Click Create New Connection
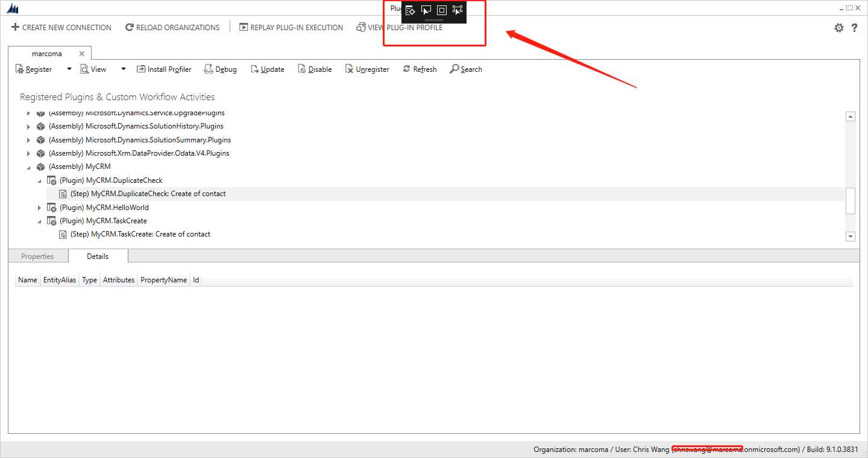868x458 pixels. pyautogui.click(x=61, y=27)
